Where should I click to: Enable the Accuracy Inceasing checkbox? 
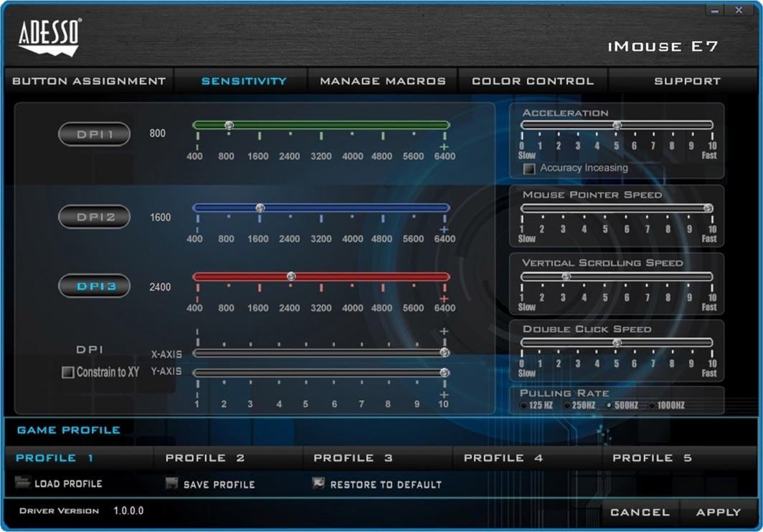529,168
